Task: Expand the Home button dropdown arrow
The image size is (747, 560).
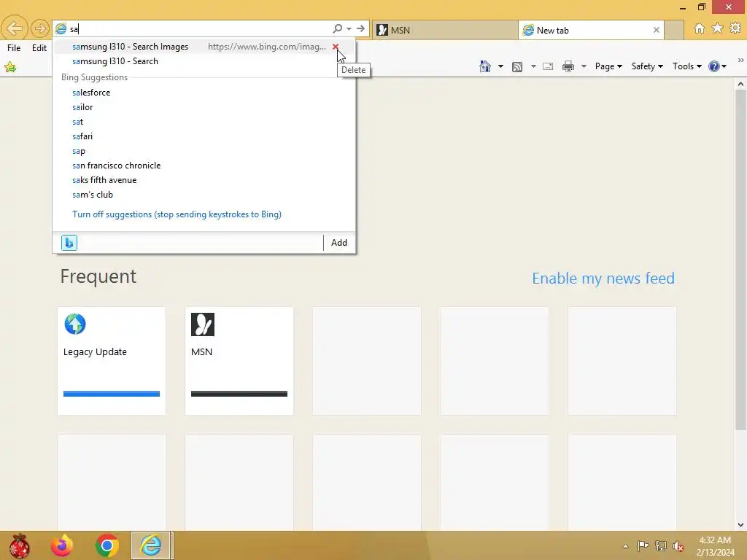Action: point(500,66)
